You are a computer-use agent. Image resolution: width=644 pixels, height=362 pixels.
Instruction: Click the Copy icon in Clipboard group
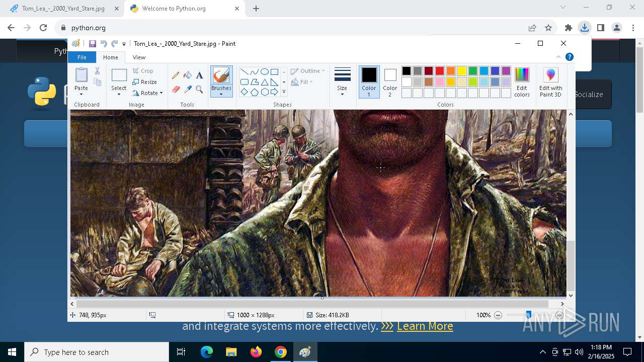[x=97, y=82]
